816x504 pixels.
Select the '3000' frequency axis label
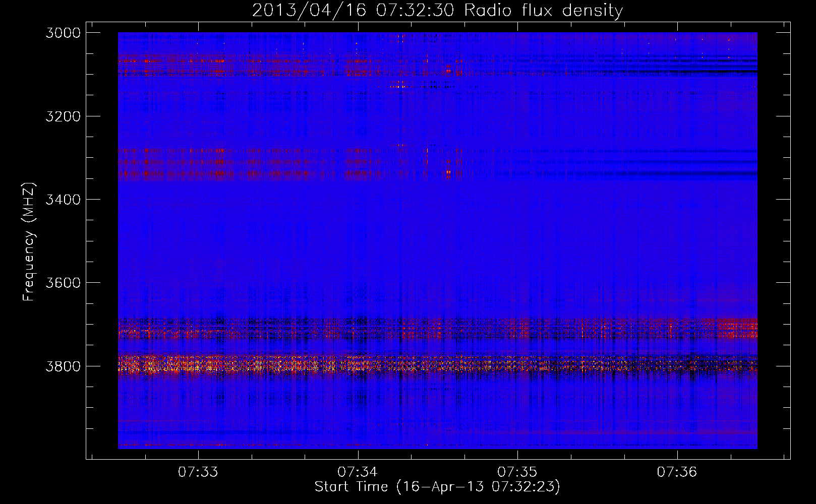[x=63, y=33]
